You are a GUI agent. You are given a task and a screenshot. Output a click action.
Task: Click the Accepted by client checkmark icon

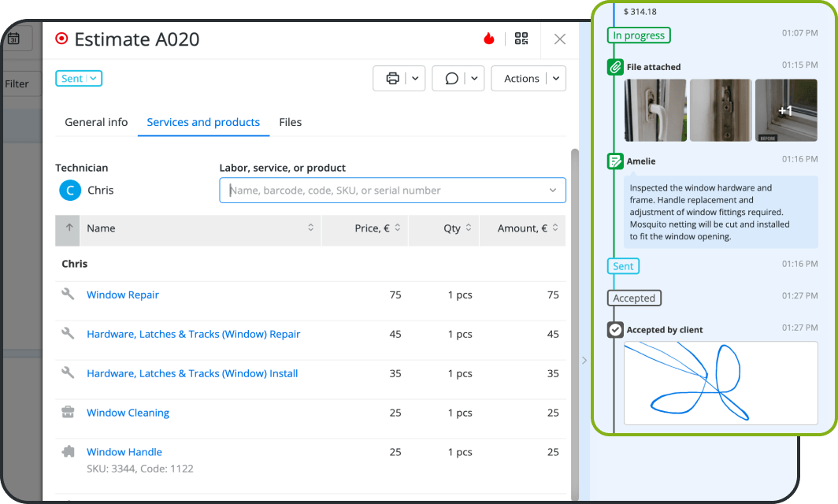[615, 330]
